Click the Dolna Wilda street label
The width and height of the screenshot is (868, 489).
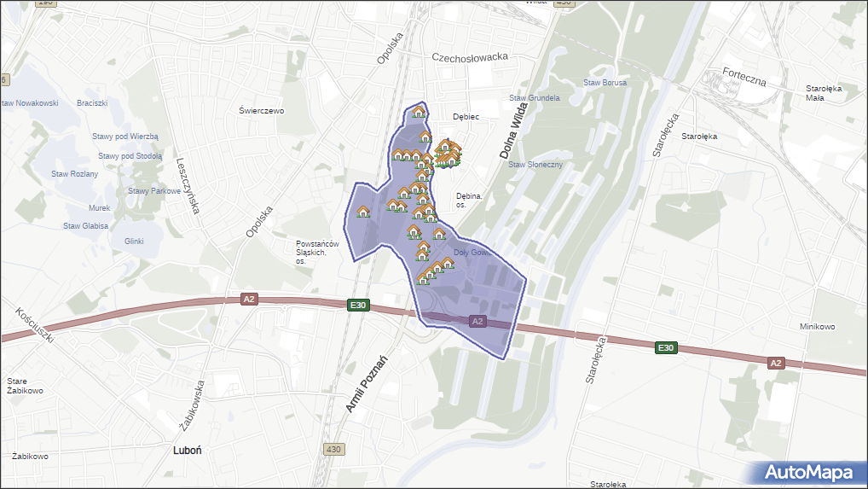pyautogui.click(x=514, y=131)
